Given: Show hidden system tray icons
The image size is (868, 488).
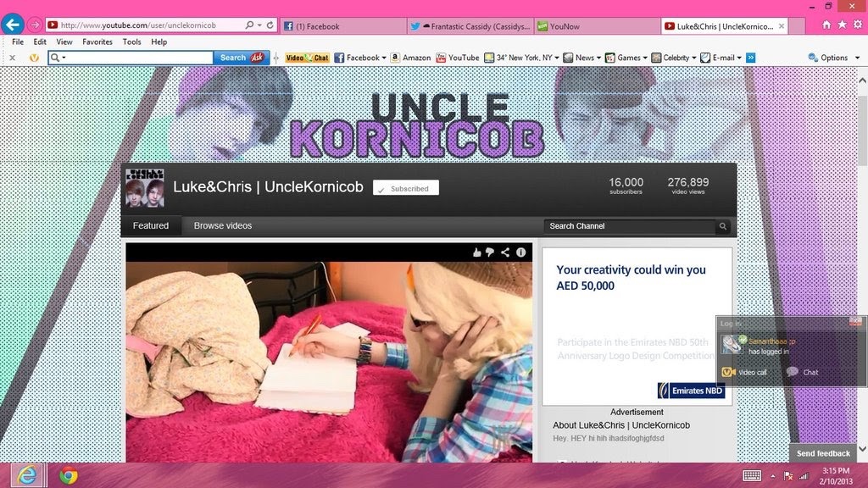Looking at the screenshot, I should (773, 476).
